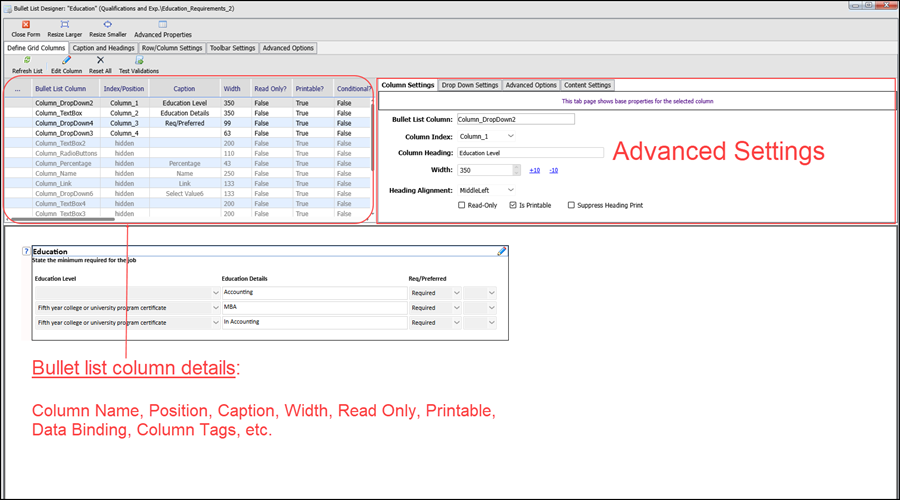Toggle the Is Printable checkbox

pyautogui.click(x=513, y=205)
